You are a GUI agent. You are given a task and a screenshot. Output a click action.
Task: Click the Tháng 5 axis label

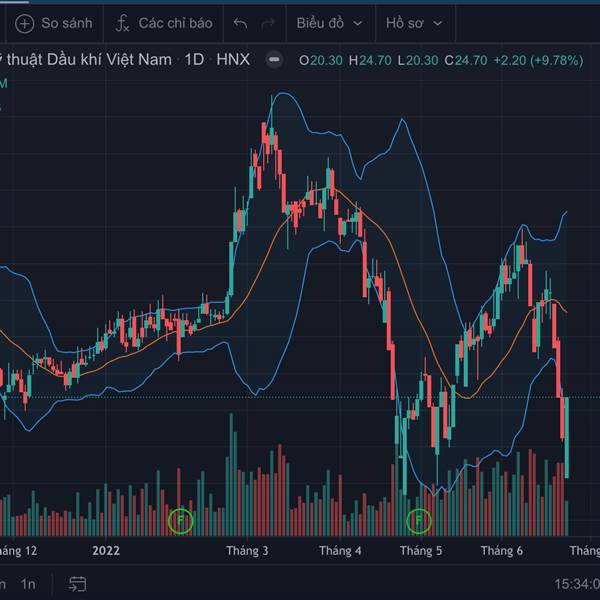421,551
